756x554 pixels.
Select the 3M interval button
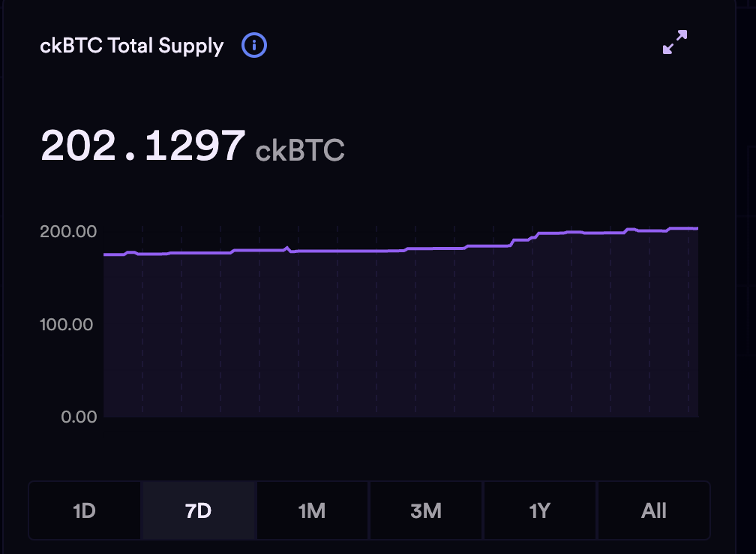[x=426, y=510]
